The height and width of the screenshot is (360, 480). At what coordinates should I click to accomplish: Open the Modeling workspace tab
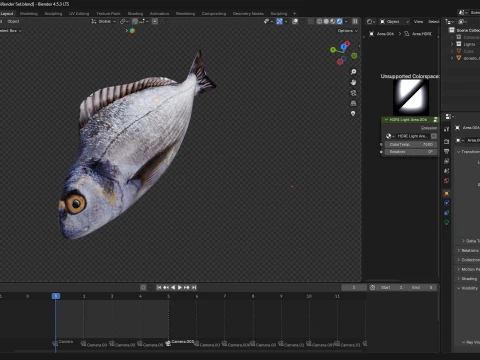click(29, 14)
